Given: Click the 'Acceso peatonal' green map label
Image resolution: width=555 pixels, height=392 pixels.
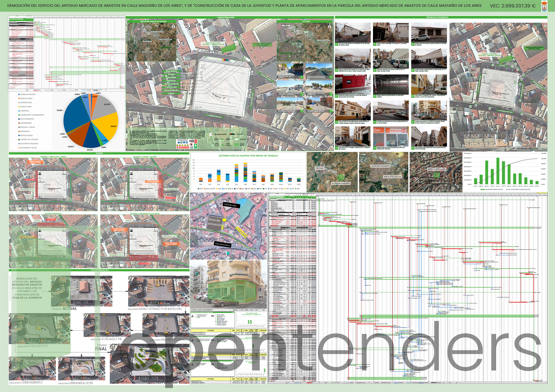Looking at the screenshot, I should coord(171,84).
